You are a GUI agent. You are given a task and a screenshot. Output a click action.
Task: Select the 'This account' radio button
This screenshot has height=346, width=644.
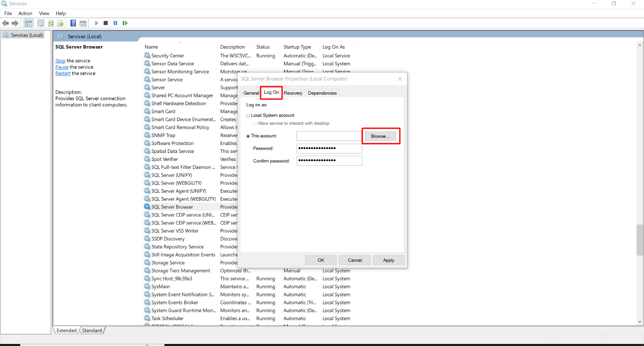(x=248, y=136)
